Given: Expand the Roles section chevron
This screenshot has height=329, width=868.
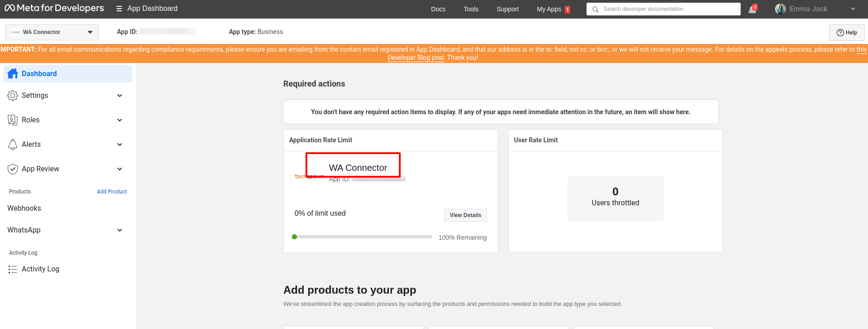Looking at the screenshot, I should (x=120, y=120).
